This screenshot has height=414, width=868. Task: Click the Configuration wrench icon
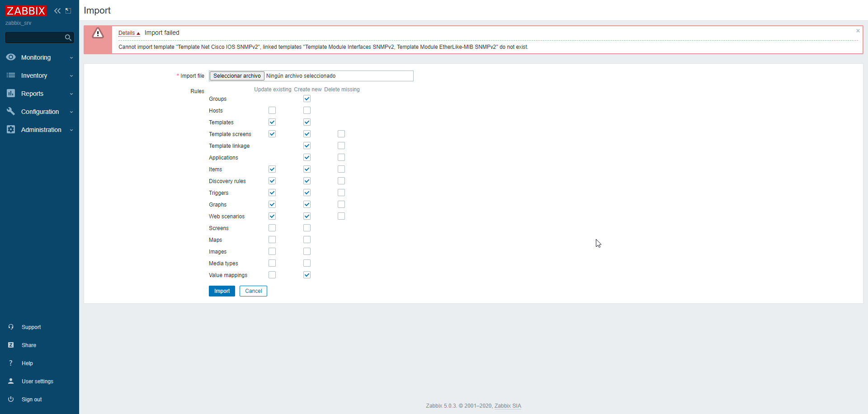coord(11,112)
